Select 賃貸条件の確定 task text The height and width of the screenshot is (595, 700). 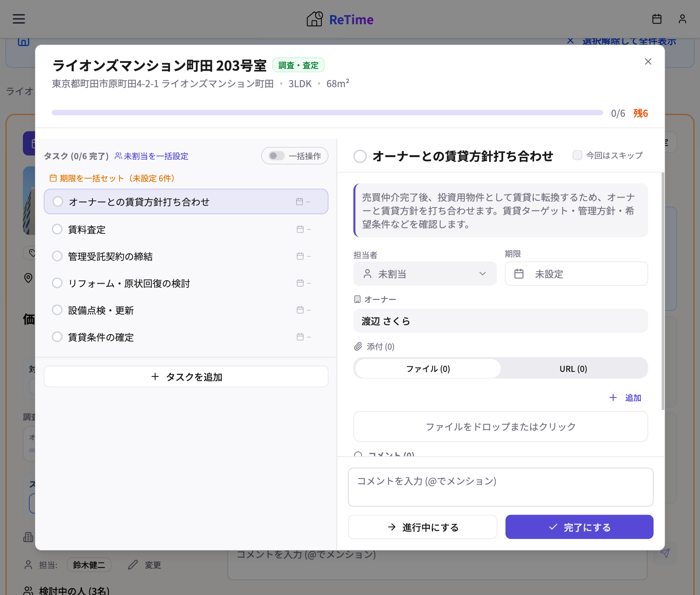click(x=101, y=337)
